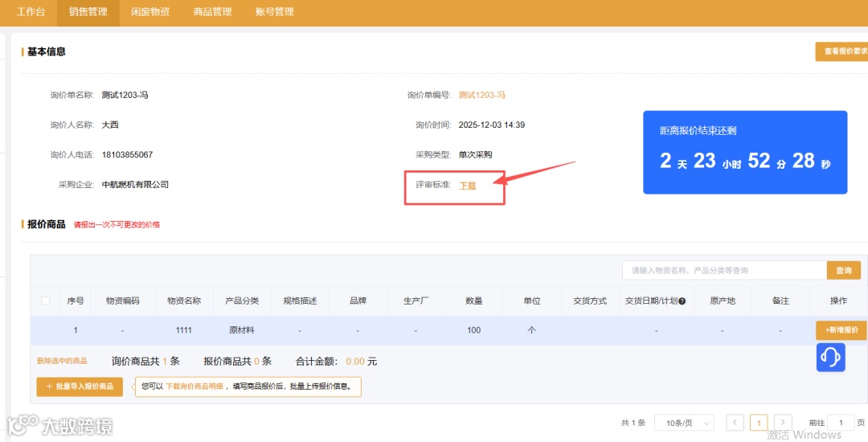Viewport: 868px width, 442px height.
Task: Click the 物资名称 column header
Action: coord(184,301)
